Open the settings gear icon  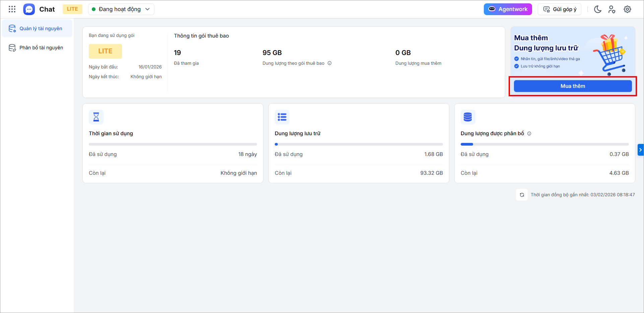pos(627,9)
